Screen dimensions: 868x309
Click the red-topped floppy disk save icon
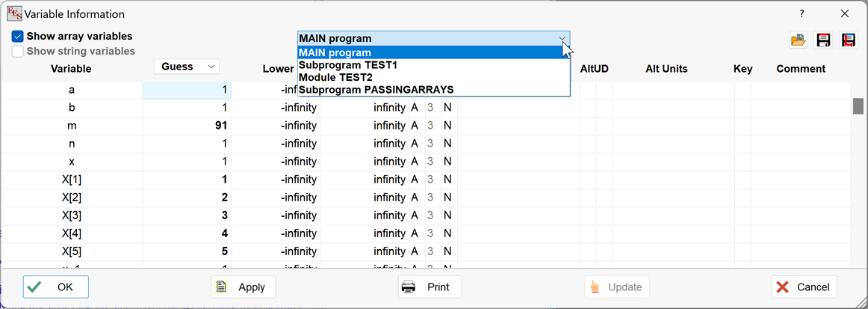(x=823, y=40)
